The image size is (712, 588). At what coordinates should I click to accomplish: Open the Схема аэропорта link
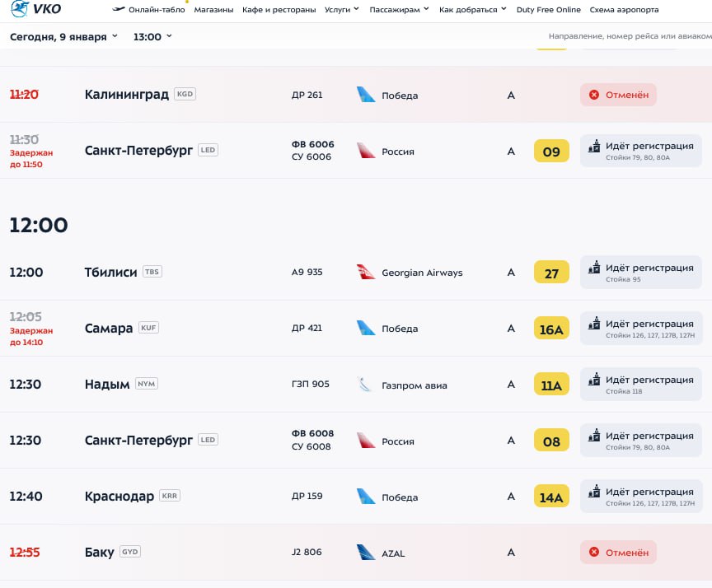point(624,10)
